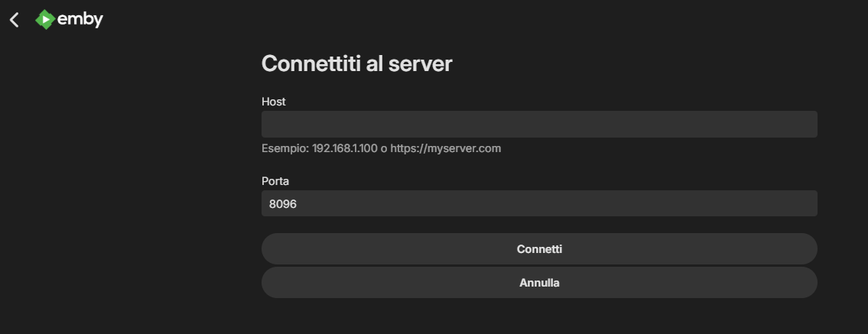
Task: Click the https://myserver.com example text
Action: click(x=445, y=148)
